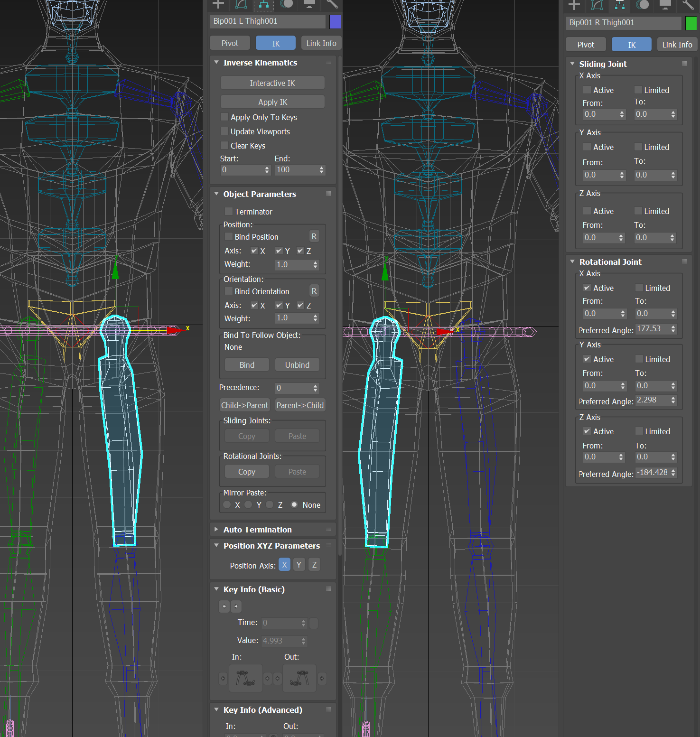Select Hierarchy tab icon in R Thigh001 panel

[620, 5]
